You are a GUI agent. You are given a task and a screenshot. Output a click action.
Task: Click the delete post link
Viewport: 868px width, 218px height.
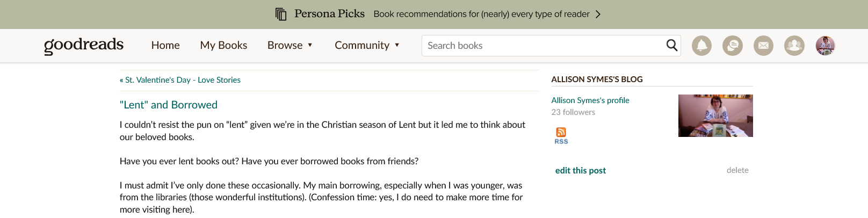click(737, 170)
